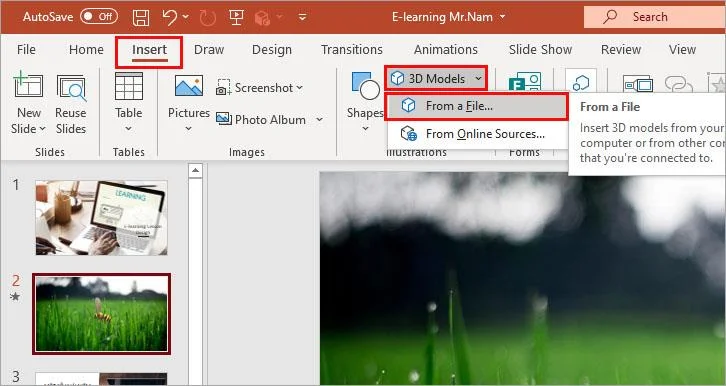Expand the New Slide dropdown arrow
Image resolution: width=726 pixels, height=386 pixels.
point(43,129)
